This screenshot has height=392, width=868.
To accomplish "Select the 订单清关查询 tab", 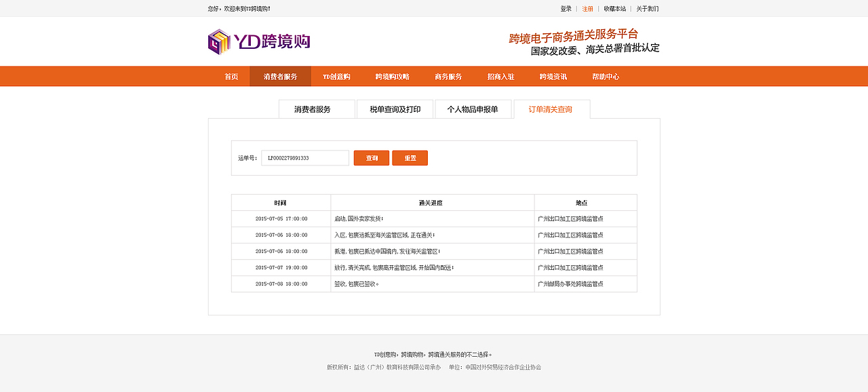I will 551,109.
